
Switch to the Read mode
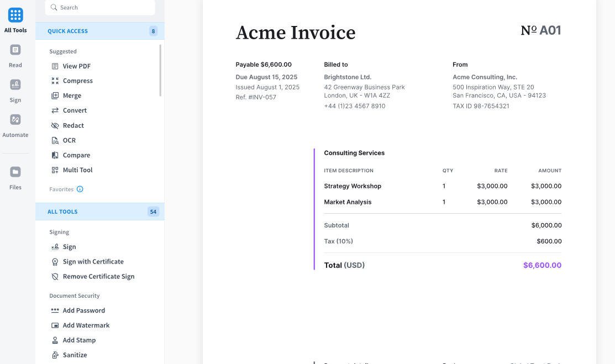(15, 50)
